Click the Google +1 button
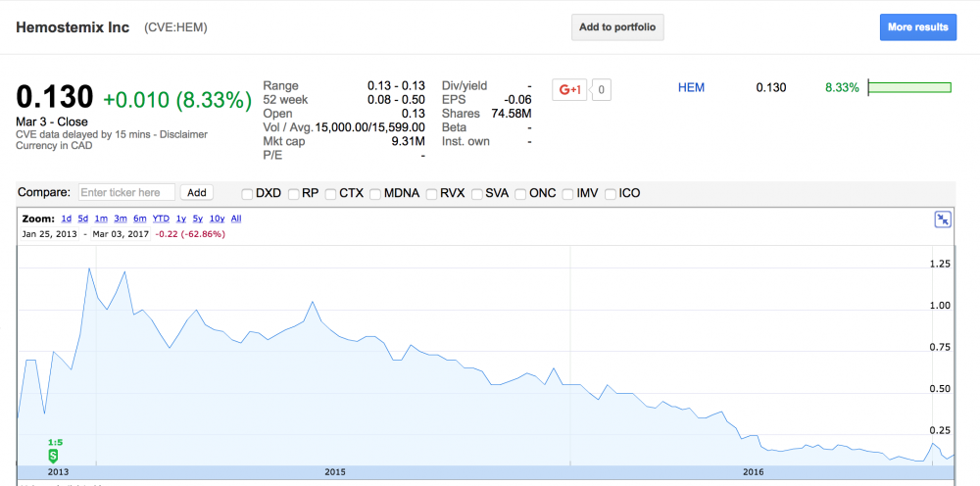The image size is (980, 486). (x=569, y=89)
